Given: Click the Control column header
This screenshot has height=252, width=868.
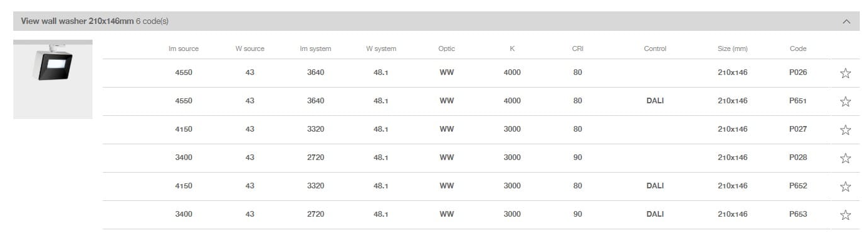Looking at the screenshot, I should click(654, 49).
